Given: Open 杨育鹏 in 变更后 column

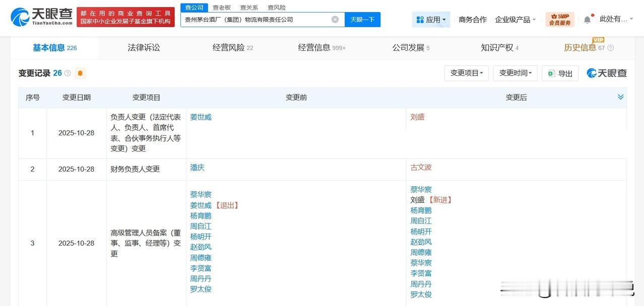Looking at the screenshot, I should [x=421, y=210].
